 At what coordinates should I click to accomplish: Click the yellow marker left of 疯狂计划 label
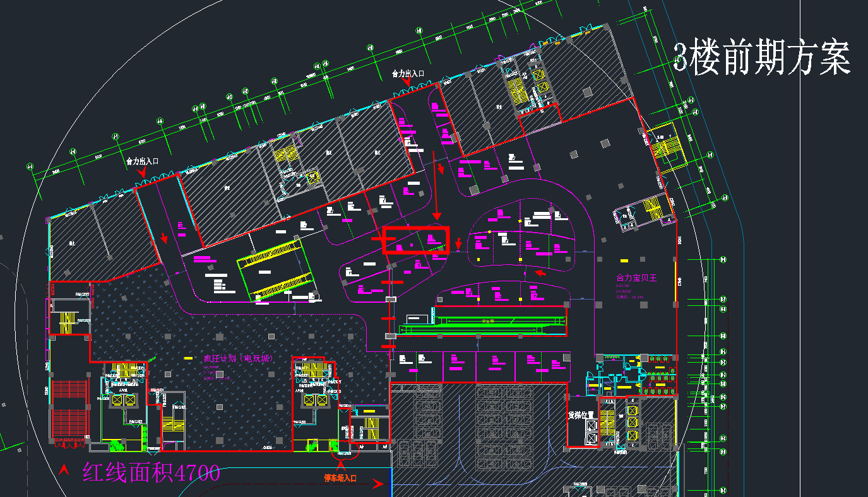click(x=187, y=358)
